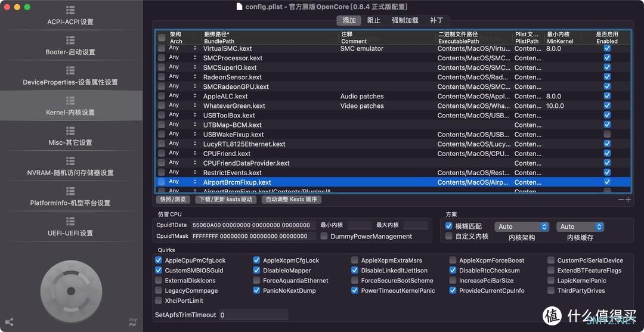Open Arch stepper for USBToolBox.kext row

click(194, 115)
